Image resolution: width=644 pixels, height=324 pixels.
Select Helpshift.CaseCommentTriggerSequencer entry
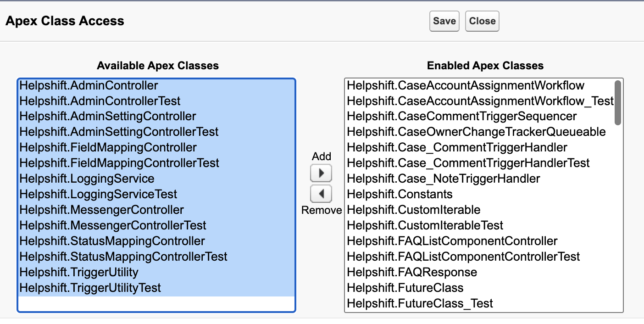(462, 116)
